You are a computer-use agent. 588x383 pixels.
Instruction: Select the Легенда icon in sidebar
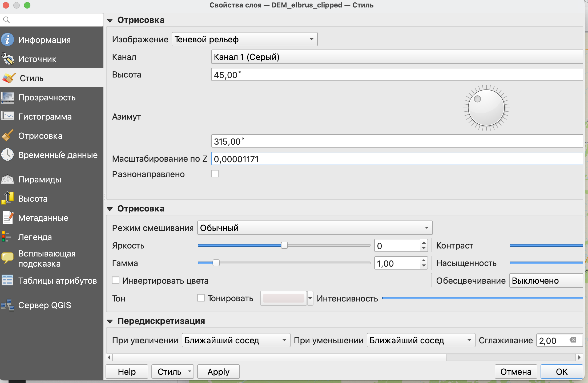click(x=6, y=237)
